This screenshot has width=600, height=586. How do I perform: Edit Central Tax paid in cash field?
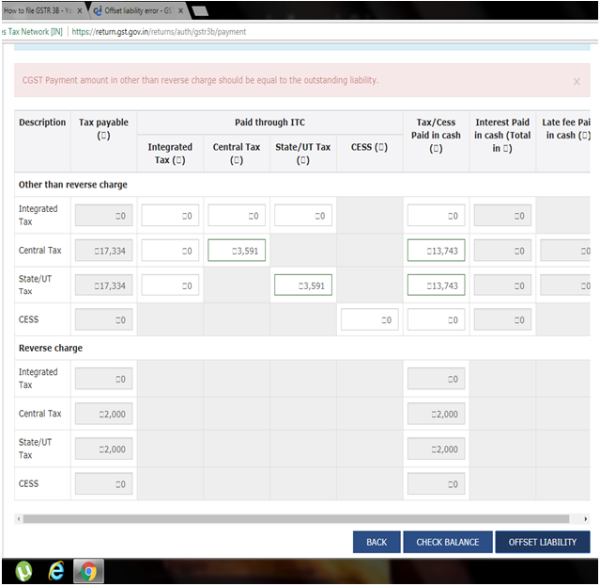coord(436,251)
